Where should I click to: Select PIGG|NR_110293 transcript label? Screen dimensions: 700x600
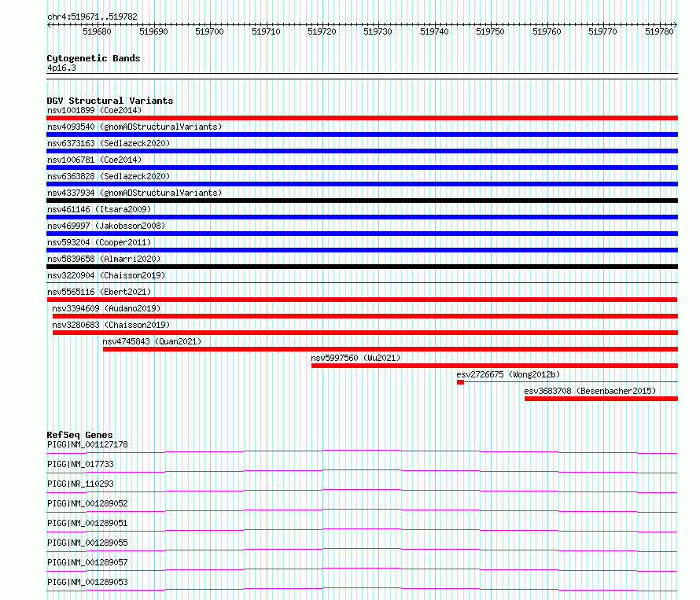[x=80, y=484]
